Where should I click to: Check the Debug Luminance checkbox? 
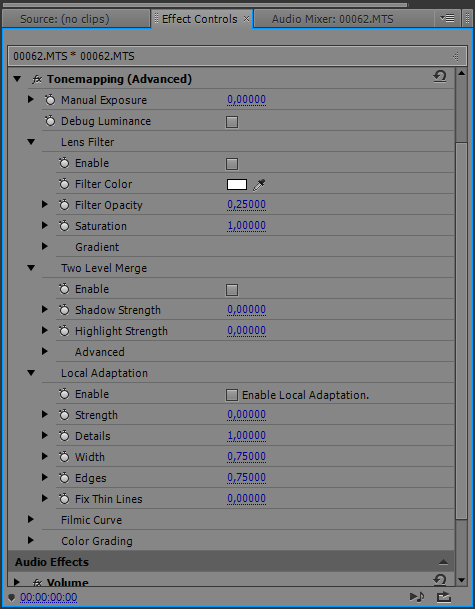(x=232, y=122)
